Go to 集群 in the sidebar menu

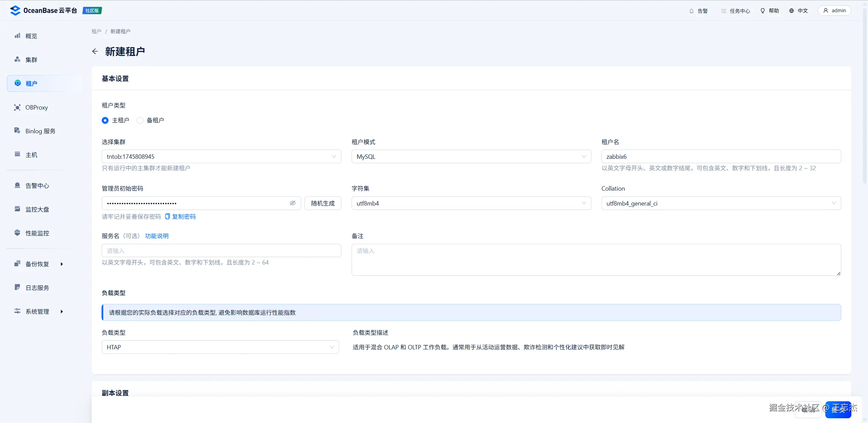31,60
